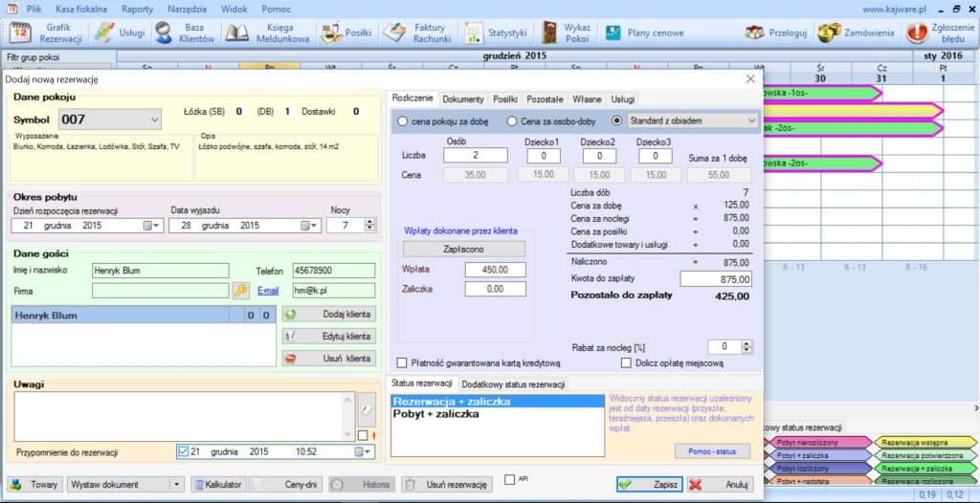Click the 'Kwota do zapłaty' field
Screen dimensions: 980x503
716,278
